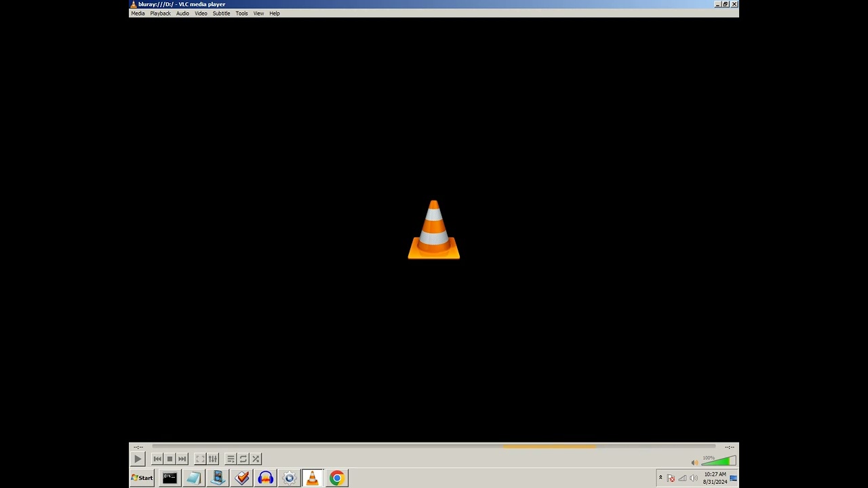Click the remaining time label at right
868x488 pixels.
(x=730, y=447)
